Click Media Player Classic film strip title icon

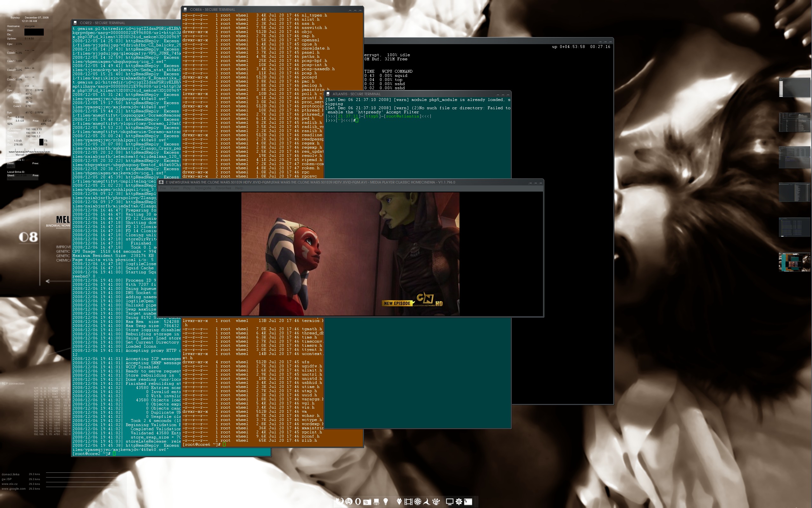coord(161,183)
